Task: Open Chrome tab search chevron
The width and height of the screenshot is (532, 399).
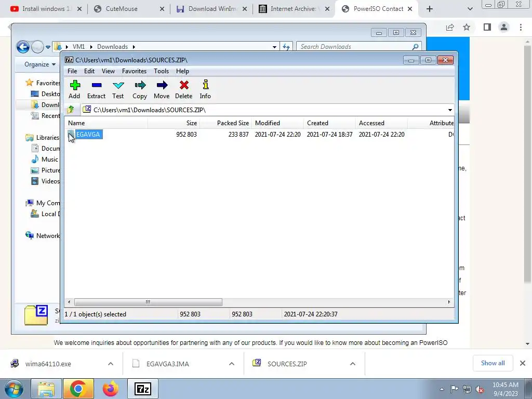Action: click(x=470, y=9)
